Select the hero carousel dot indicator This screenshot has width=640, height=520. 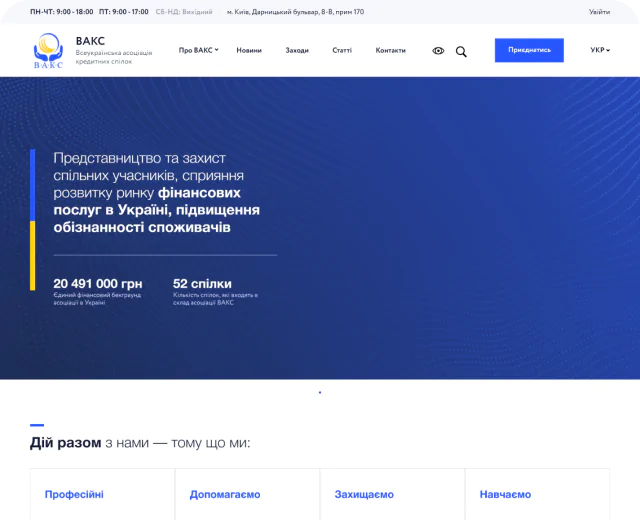[320, 392]
